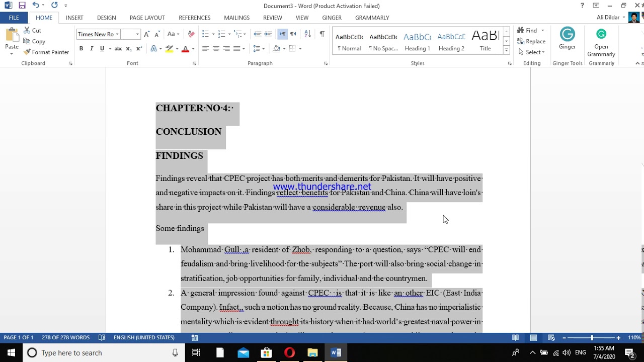The image size is (644, 362).
Task: Switch to the PAGE LAYOUT tab
Action: coord(147,18)
